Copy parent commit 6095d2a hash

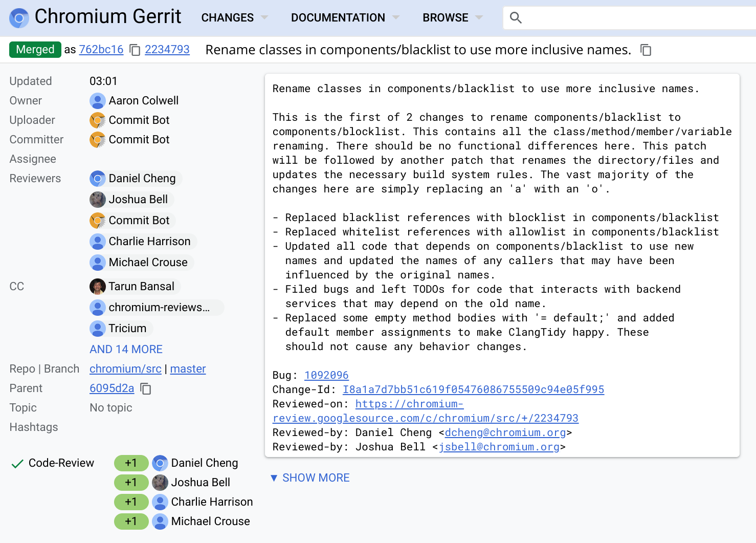tap(146, 389)
